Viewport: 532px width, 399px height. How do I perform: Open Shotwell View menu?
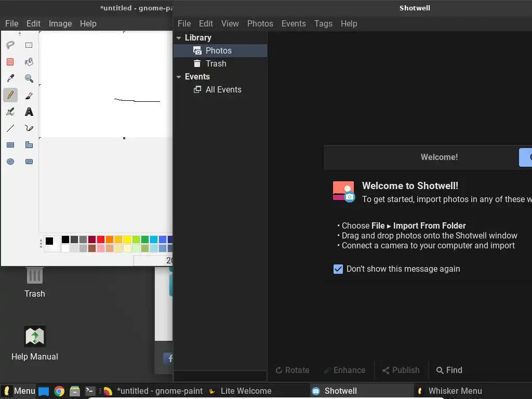[x=230, y=23]
